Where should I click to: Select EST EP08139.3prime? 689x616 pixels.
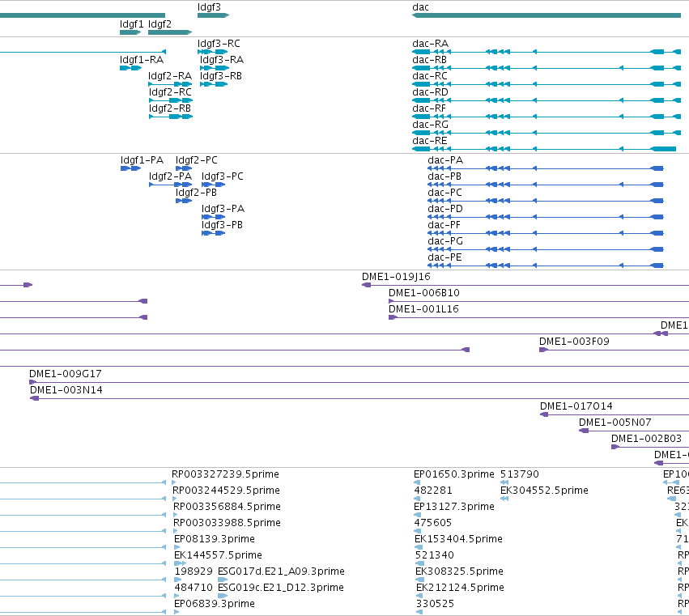coord(177,547)
